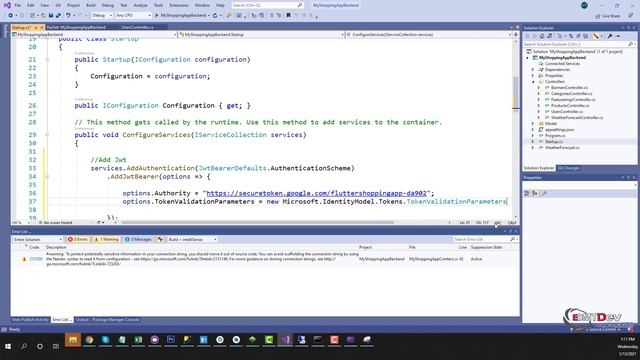Open Skype from the taskbar

105,340
